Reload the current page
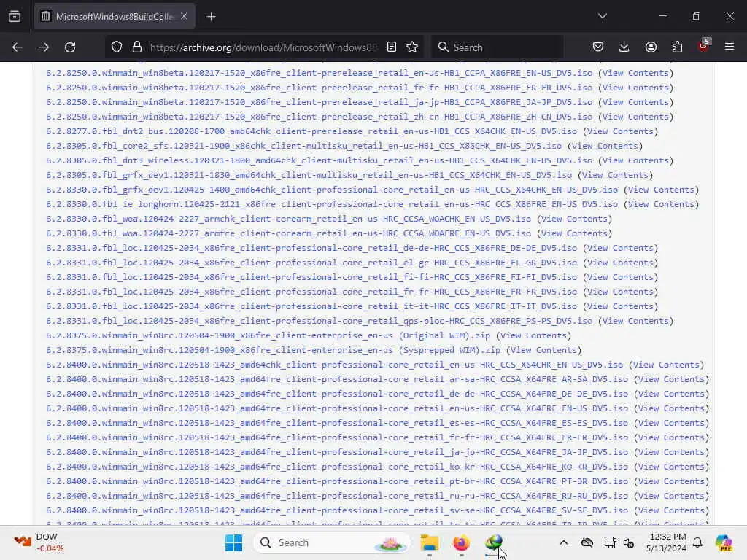Viewport: 747px width, 560px height. (x=70, y=47)
